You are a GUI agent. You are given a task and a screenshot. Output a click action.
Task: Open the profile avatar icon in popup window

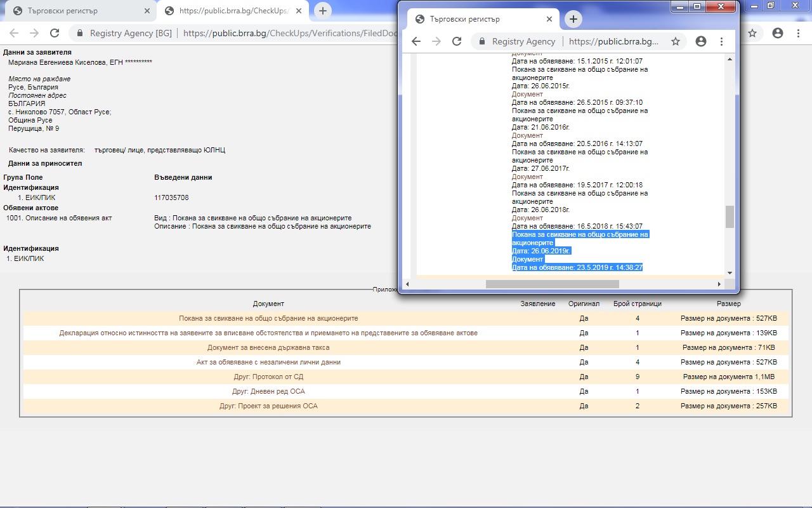coord(701,41)
